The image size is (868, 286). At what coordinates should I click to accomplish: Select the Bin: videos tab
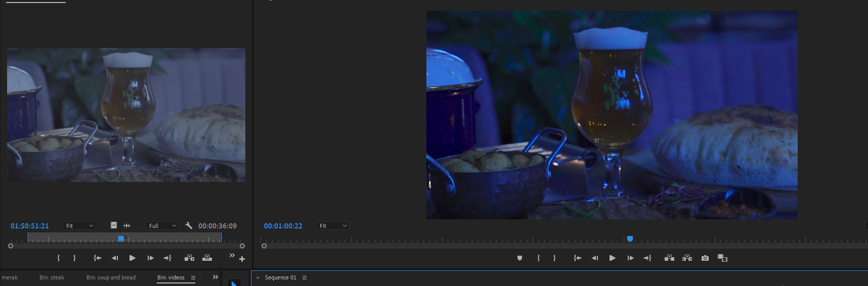click(171, 277)
